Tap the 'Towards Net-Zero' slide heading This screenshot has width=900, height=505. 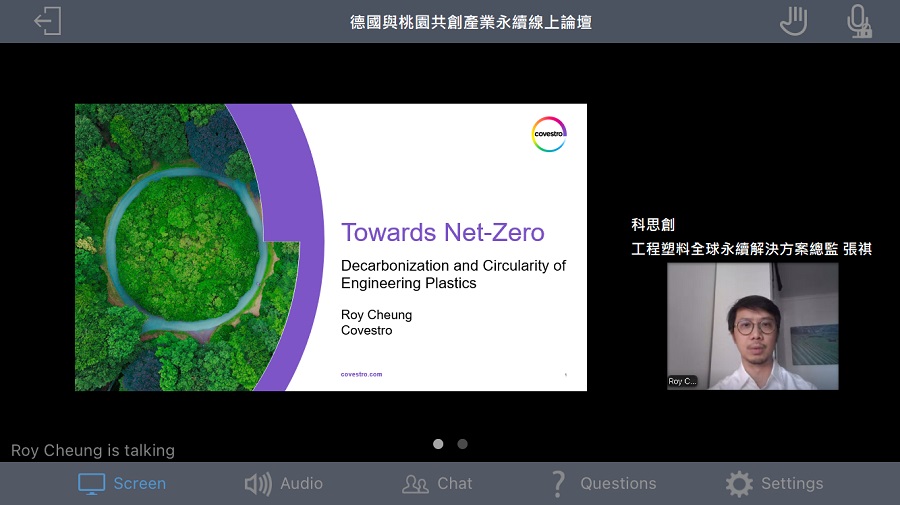(x=443, y=232)
